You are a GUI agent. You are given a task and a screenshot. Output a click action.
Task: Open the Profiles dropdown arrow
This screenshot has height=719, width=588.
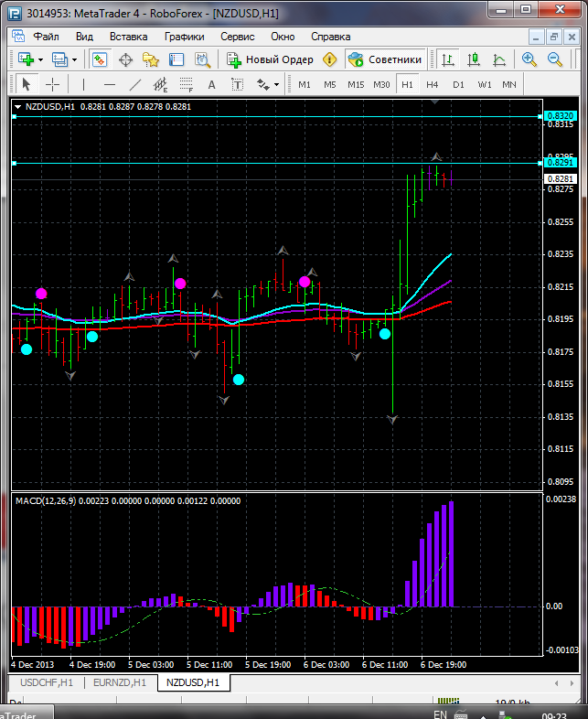pyautogui.click(x=74, y=59)
